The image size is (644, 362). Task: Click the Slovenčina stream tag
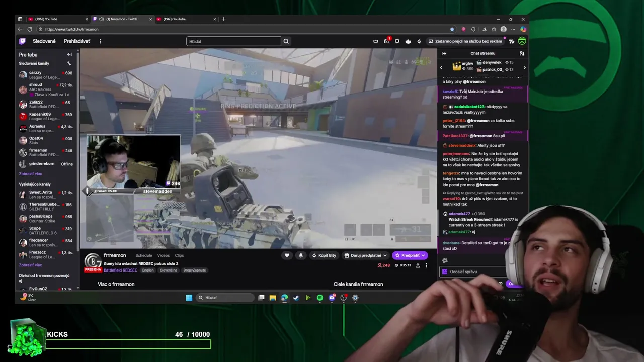(168, 270)
